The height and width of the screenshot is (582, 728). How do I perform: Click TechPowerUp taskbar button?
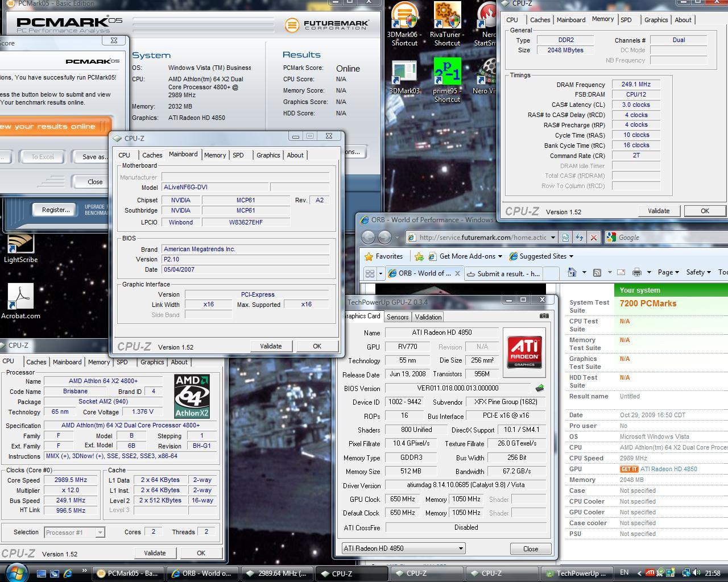click(x=577, y=573)
